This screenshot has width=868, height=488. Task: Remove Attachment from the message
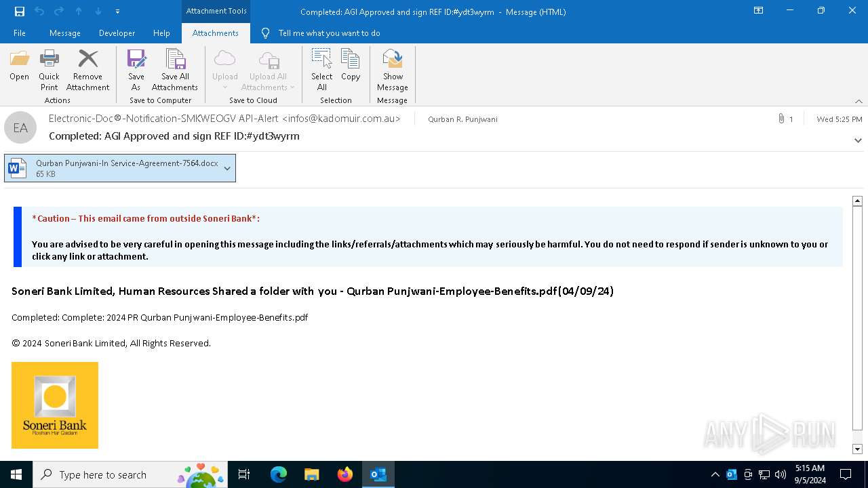pyautogui.click(x=87, y=70)
